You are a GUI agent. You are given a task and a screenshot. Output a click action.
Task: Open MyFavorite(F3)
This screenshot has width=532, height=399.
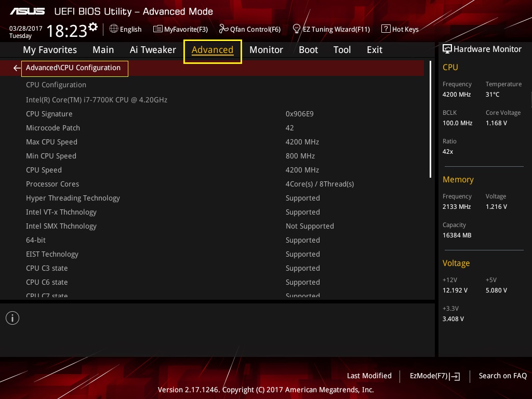click(x=180, y=29)
